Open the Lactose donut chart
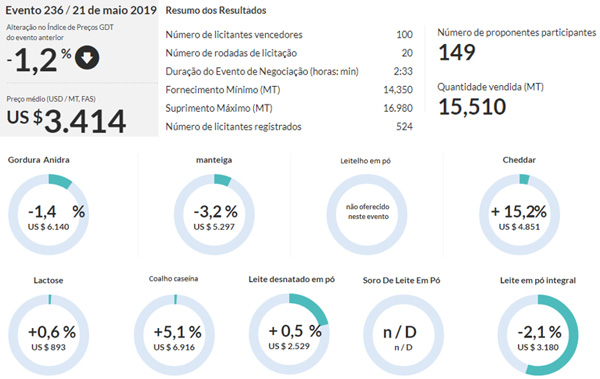The image size is (600, 379). click(49, 335)
